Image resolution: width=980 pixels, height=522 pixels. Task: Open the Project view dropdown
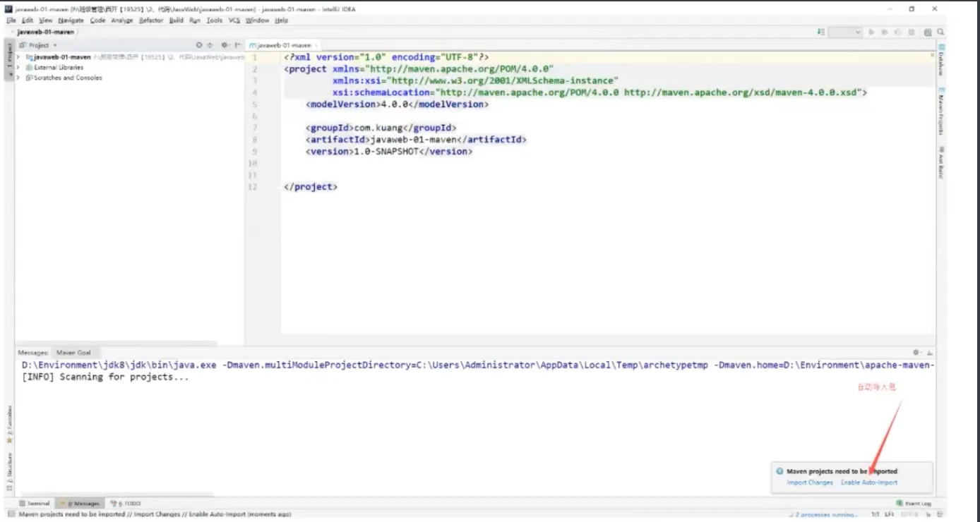point(39,45)
